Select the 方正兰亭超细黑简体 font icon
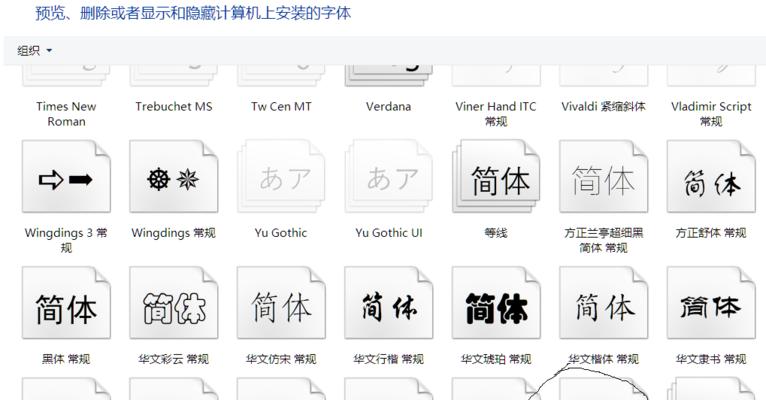Viewport: 766px width, 400px height. (604, 176)
